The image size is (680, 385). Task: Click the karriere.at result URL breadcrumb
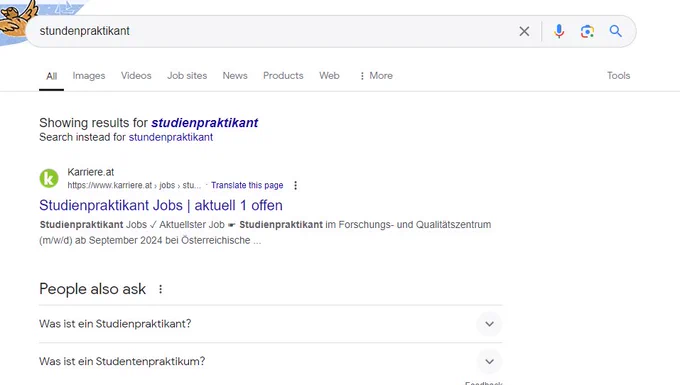[x=134, y=185]
